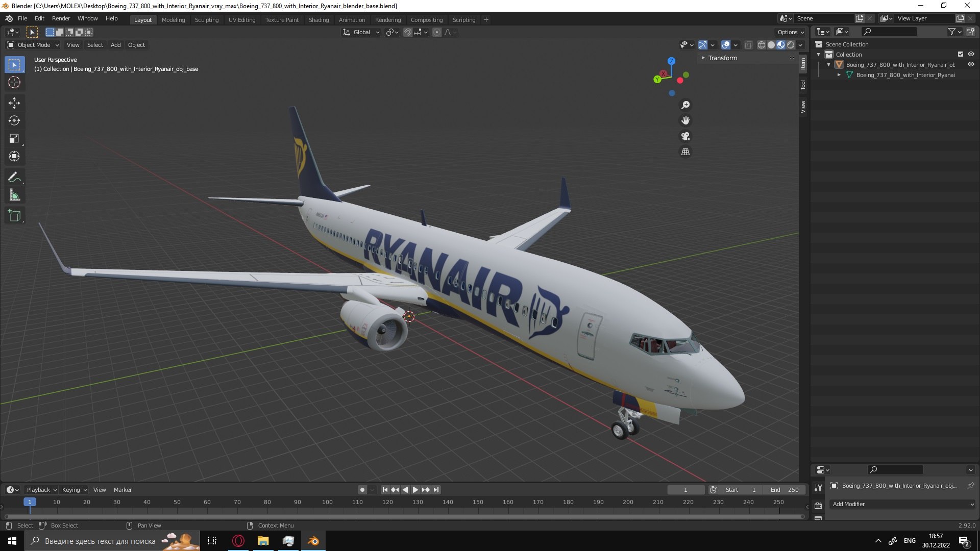980x551 pixels.
Task: Open the Global transform orientation dropdown
Action: (x=361, y=32)
